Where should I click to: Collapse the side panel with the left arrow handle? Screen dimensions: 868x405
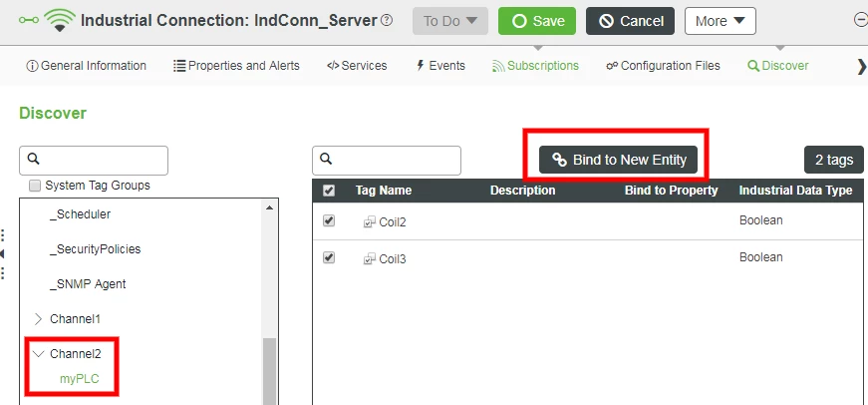tap(3, 253)
